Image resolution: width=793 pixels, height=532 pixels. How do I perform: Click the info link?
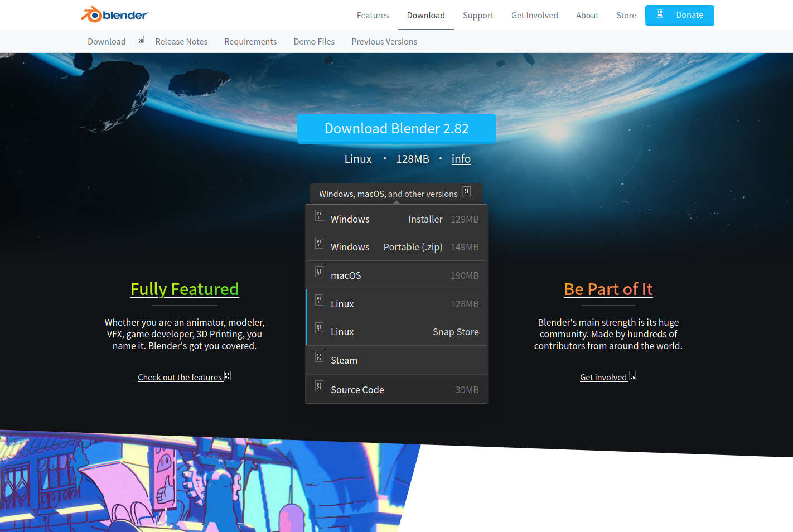(x=461, y=159)
